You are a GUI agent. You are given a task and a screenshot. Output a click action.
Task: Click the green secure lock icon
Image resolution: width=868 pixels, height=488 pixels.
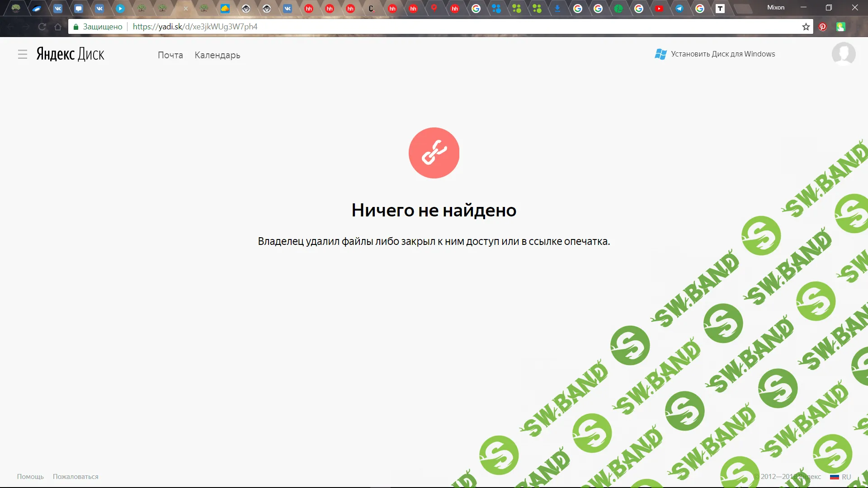(76, 27)
